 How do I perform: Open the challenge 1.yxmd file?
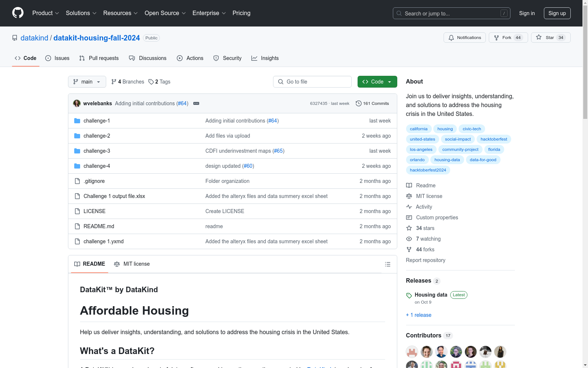[x=104, y=241]
